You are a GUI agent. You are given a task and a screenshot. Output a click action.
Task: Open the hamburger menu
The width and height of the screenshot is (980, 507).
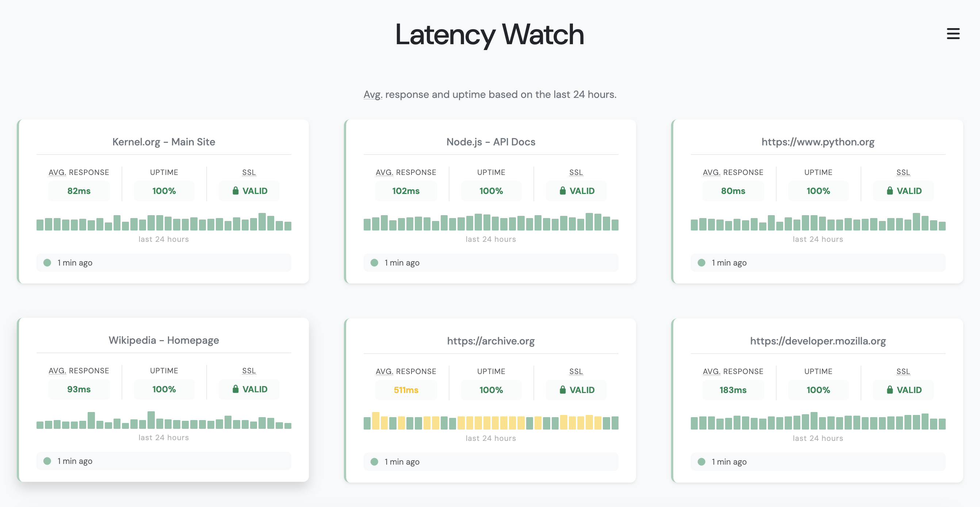[x=953, y=34]
